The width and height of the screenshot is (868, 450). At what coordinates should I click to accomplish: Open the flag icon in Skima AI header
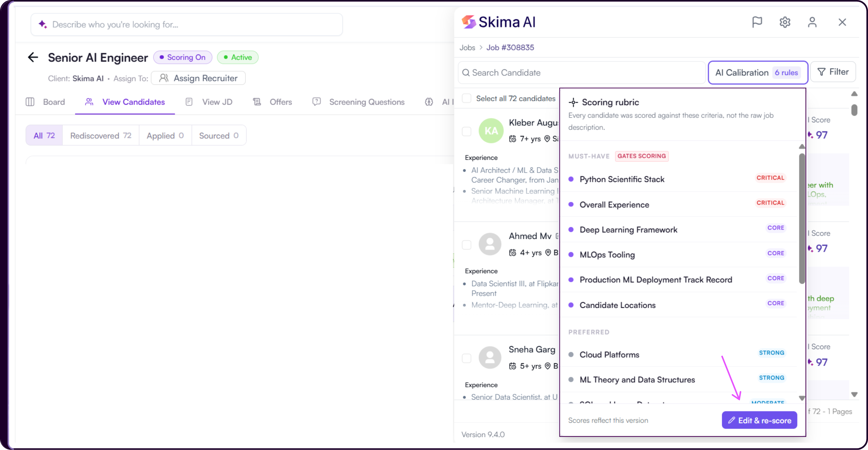tap(757, 22)
